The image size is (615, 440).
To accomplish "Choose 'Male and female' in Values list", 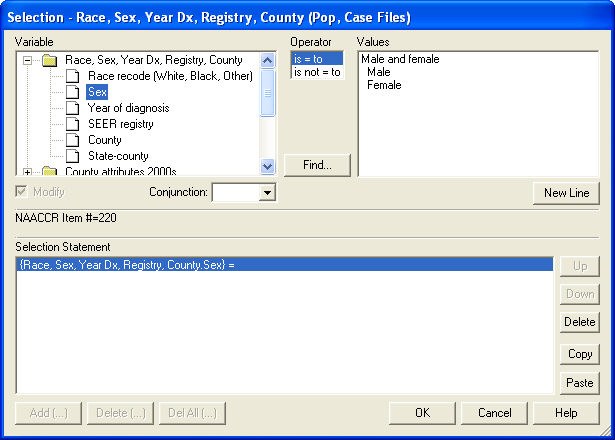I will click(400, 59).
